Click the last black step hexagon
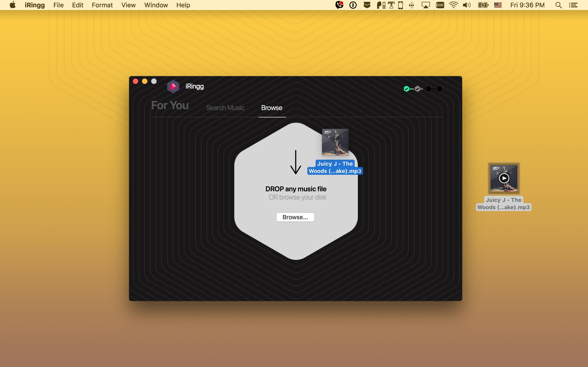Image resolution: width=588 pixels, height=367 pixels. 440,89
